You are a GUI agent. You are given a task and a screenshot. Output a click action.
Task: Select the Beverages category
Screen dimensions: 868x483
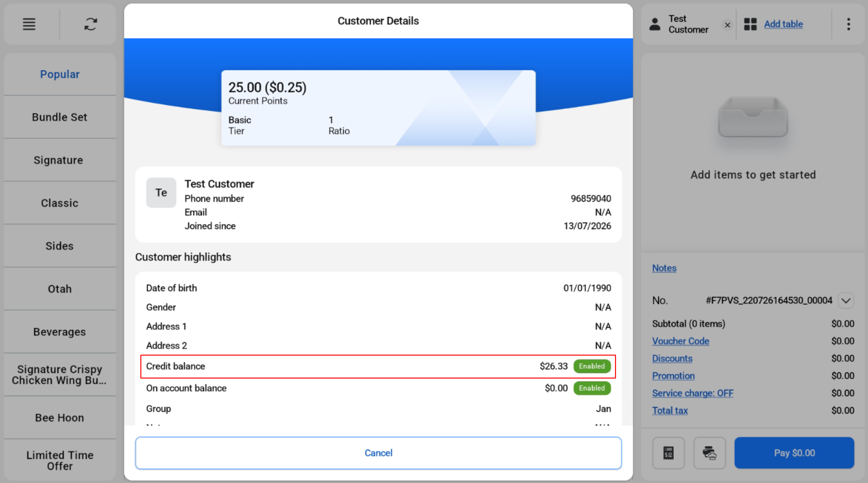pos(60,332)
